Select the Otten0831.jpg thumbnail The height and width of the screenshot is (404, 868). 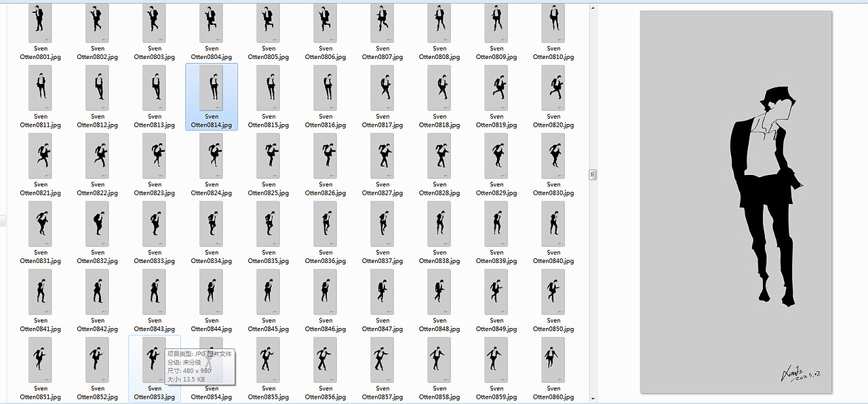click(x=41, y=224)
